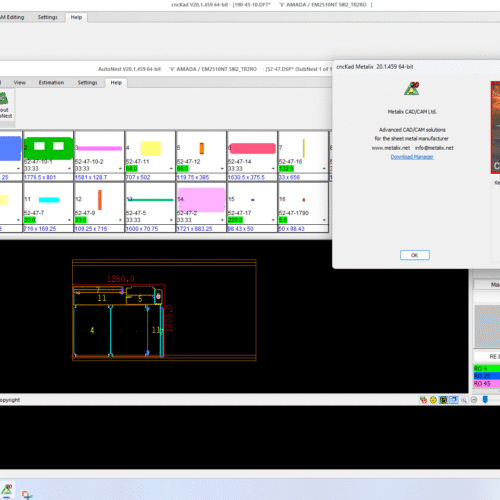Viewport: 500px width, 500px height.
Task: Open the Download Manager link
Action: point(412,157)
